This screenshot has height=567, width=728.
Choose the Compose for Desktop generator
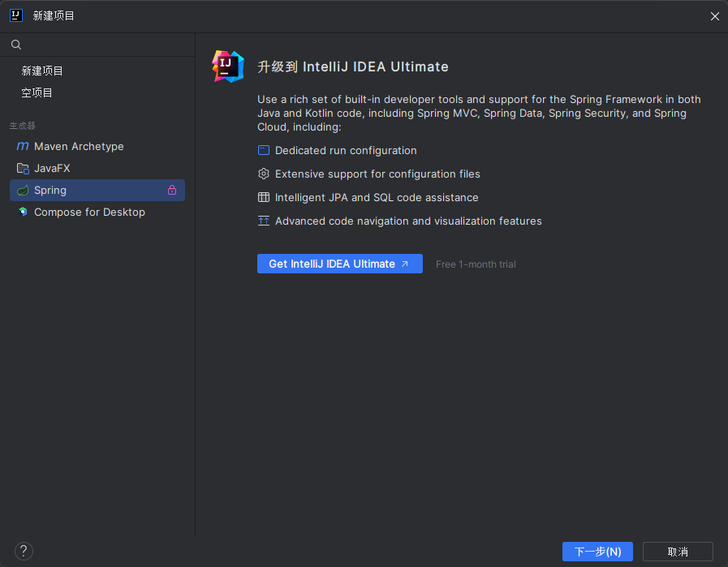click(x=89, y=213)
